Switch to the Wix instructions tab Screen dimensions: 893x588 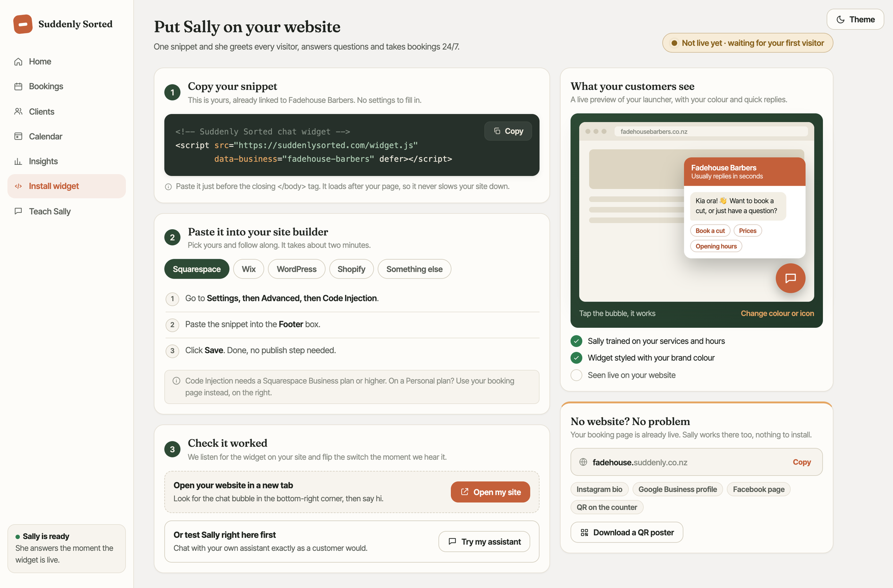[x=249, y=269]
